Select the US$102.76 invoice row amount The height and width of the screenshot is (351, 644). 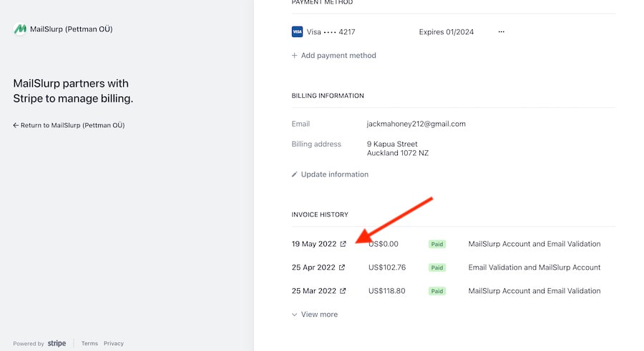point(387,267)
